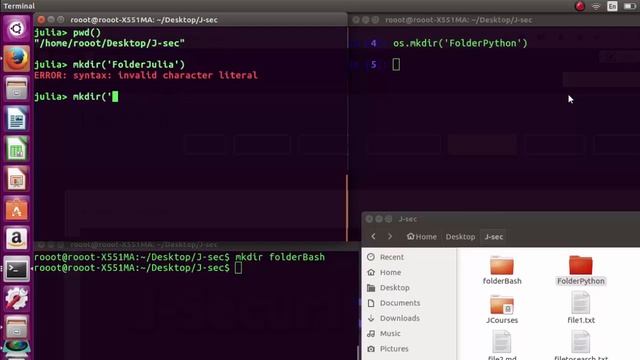Focus the Python terminal title bar
640x360 pixels.
pyautogui.click(x=494, y=20)
